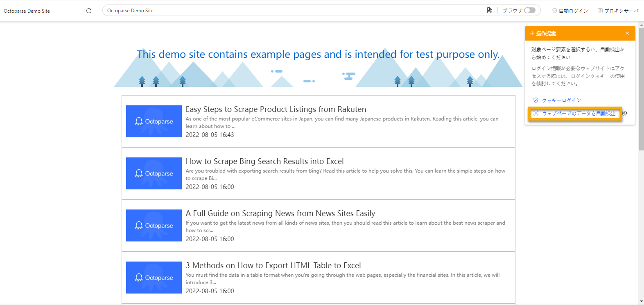Click クッキーログイン link

[561, 100]
